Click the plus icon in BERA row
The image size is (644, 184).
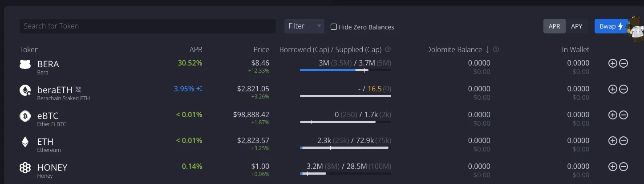[x=612, y=64]
